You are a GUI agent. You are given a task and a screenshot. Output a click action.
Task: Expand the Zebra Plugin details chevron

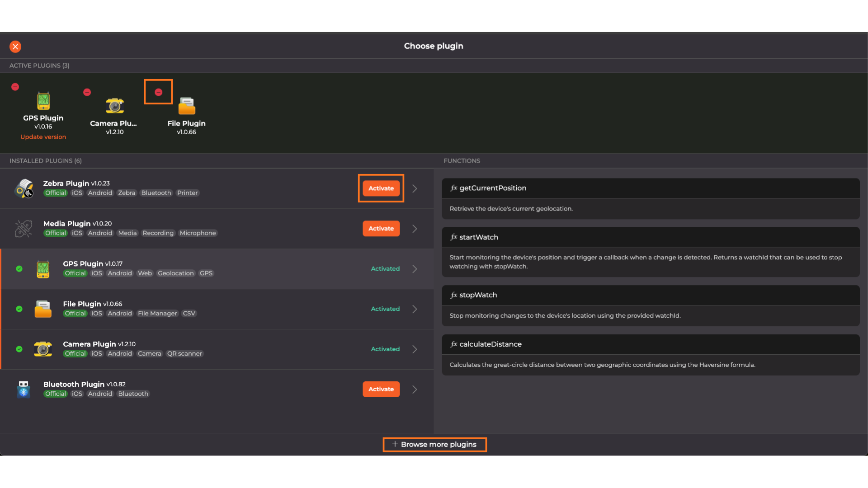click(415, 188)
